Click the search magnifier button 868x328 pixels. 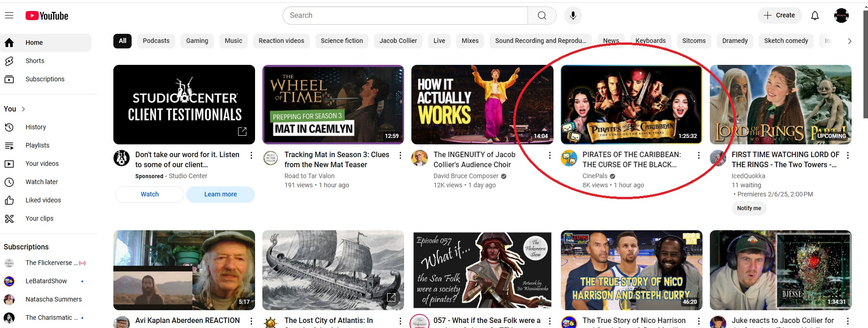tap(542, 16)
